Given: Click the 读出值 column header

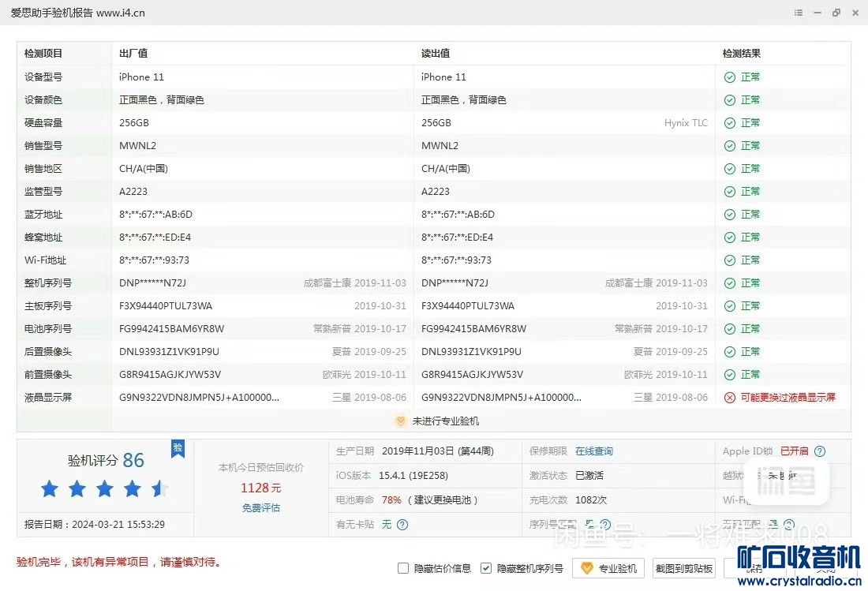Looking at the screenshot, I should pos(436,54).
